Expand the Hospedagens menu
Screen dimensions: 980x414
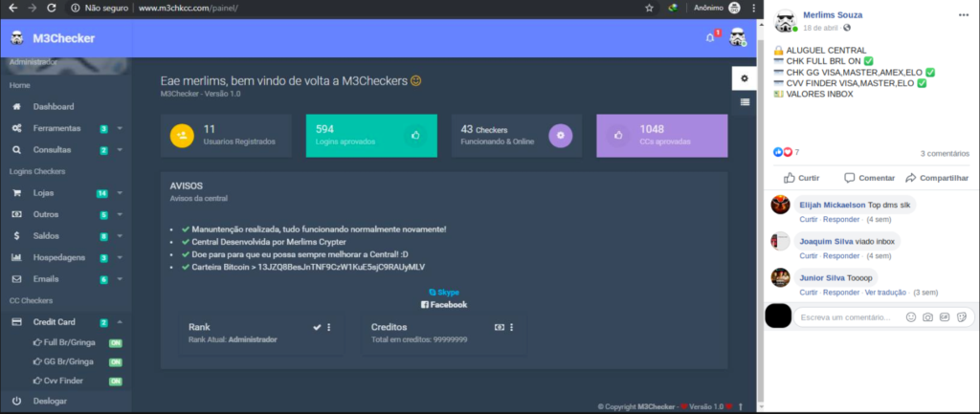(66, 257)
